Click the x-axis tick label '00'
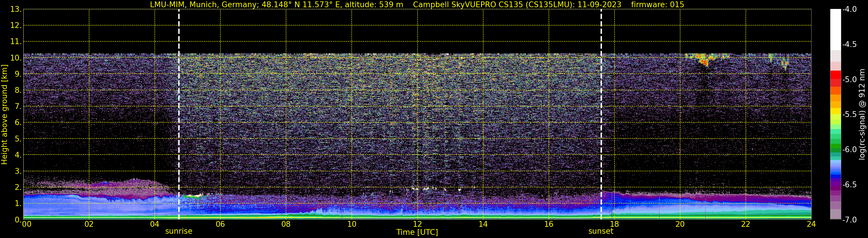This screenshot has width=868, height=238. 26,224
